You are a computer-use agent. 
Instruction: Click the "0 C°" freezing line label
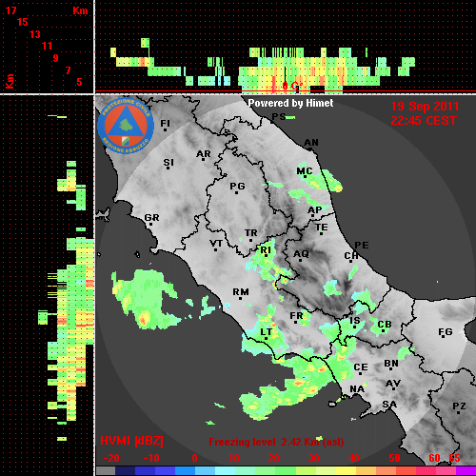tap(292, 86)
